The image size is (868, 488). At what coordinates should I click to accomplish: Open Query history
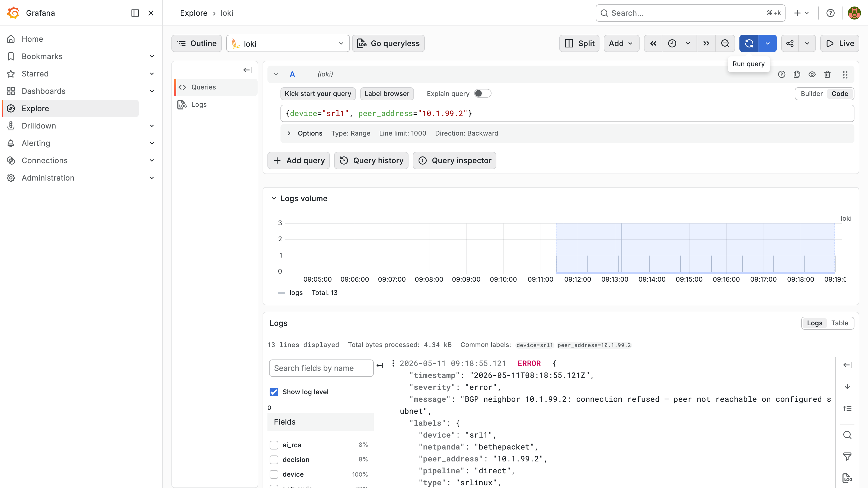[x=371, y=161]
